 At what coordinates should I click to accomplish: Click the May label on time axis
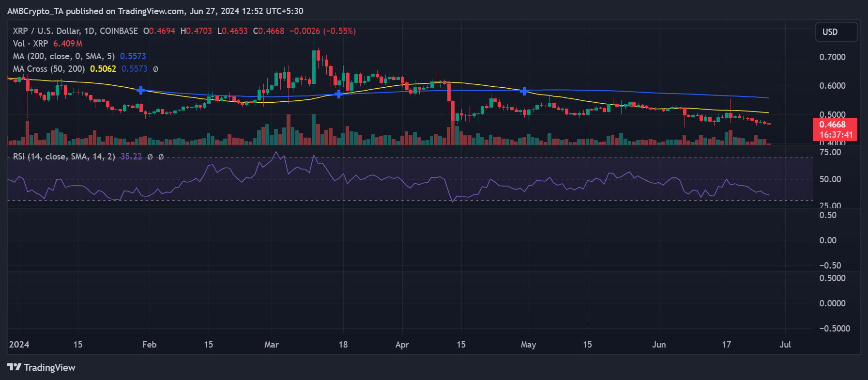[528, 345]
